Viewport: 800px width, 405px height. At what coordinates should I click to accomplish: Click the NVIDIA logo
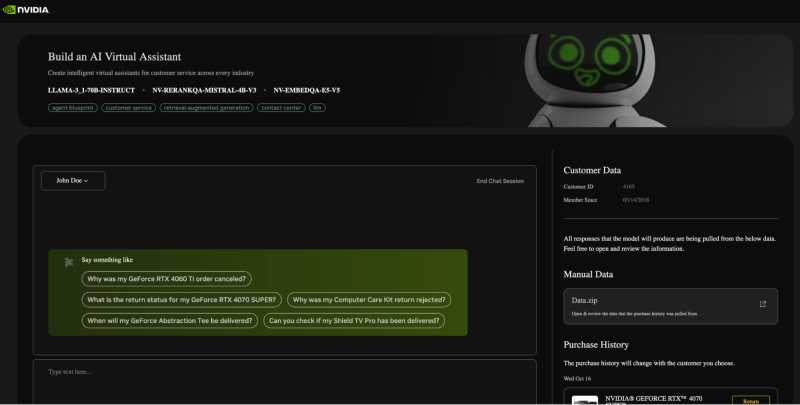pyautogui.click(x=26, y=10)
